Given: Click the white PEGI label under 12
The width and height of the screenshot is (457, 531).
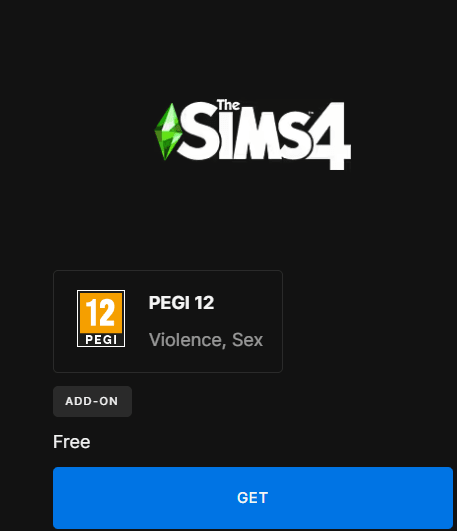Looking at the screenshot, I should click(101, 340).
